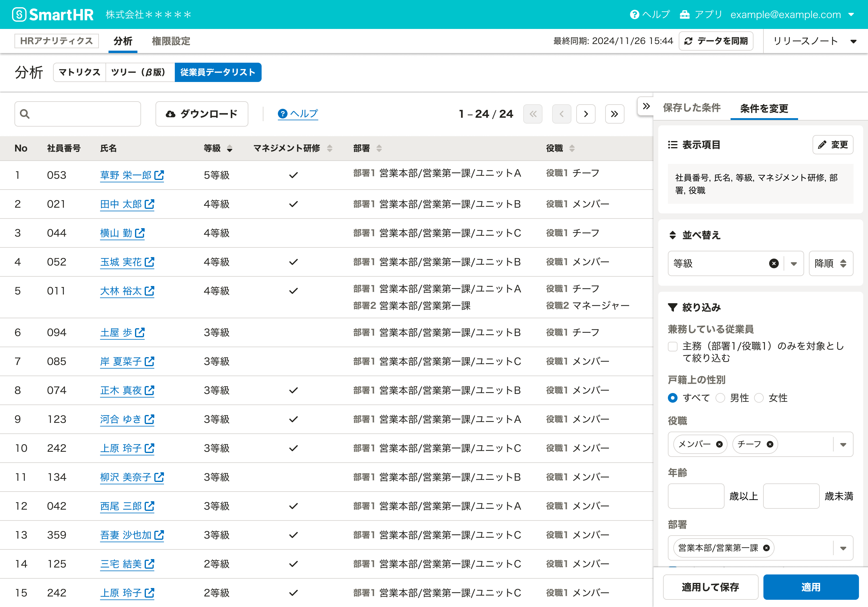Open the ヘルプ link next to the ダウンロード button
868x607 pixels.
point(298,114)
